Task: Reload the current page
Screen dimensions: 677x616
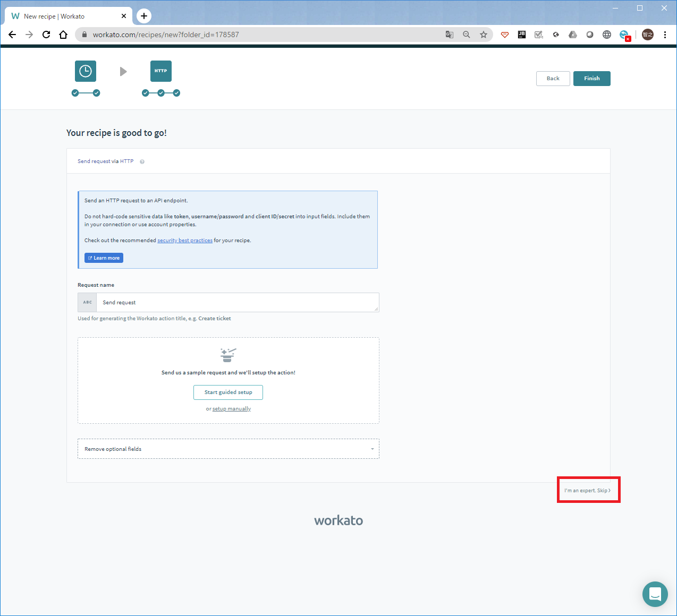Action: click(46, 35)
